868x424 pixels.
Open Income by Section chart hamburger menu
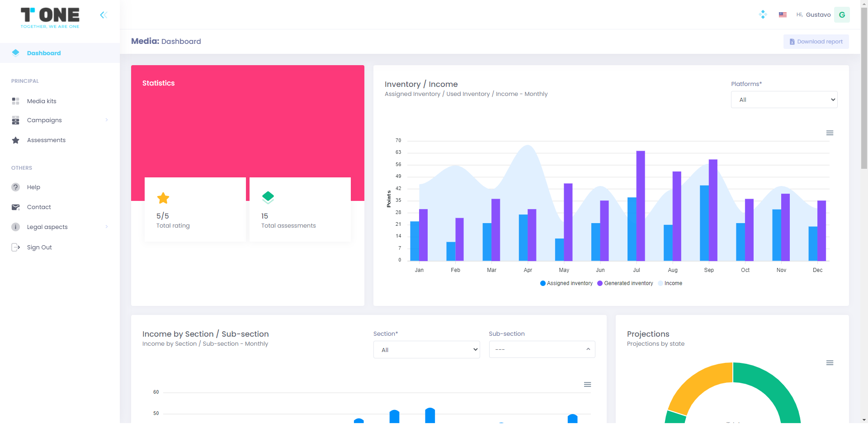[587, 385]
